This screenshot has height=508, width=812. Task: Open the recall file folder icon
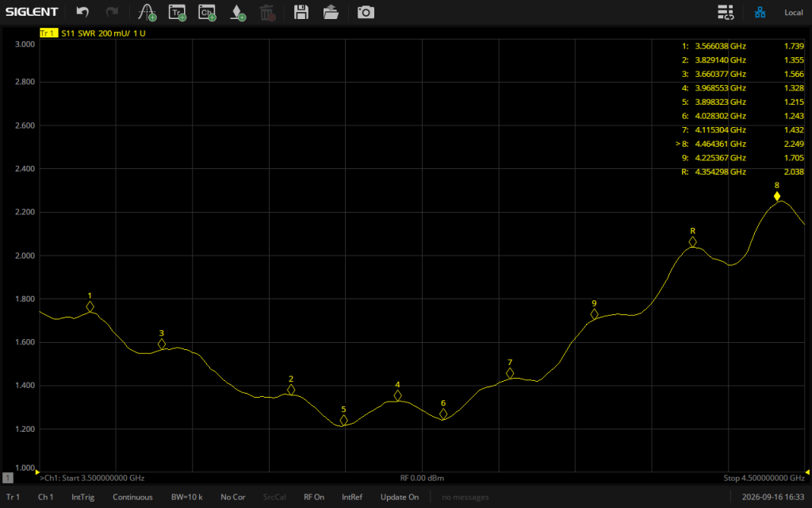coord(331,12)
